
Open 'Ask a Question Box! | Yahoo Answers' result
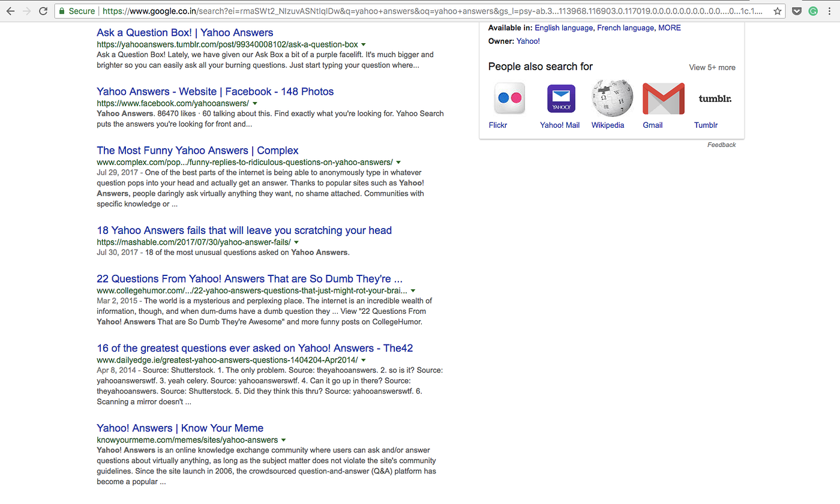tap(185, 32)
